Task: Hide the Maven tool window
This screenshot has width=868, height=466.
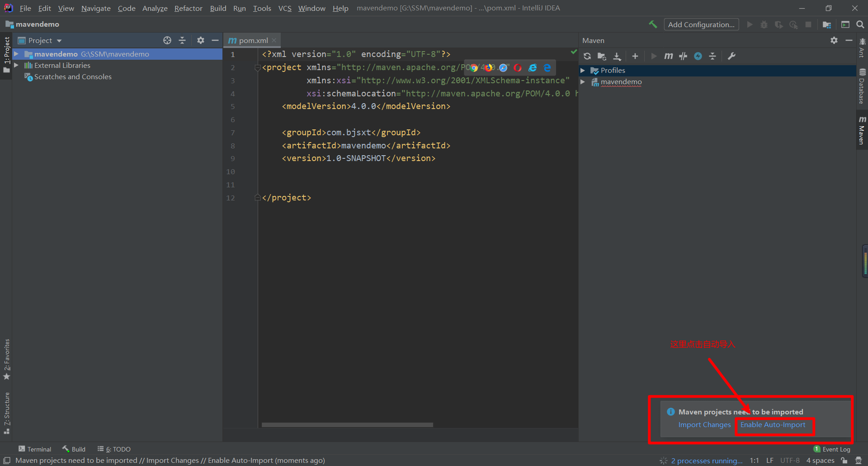Action: 849,40
